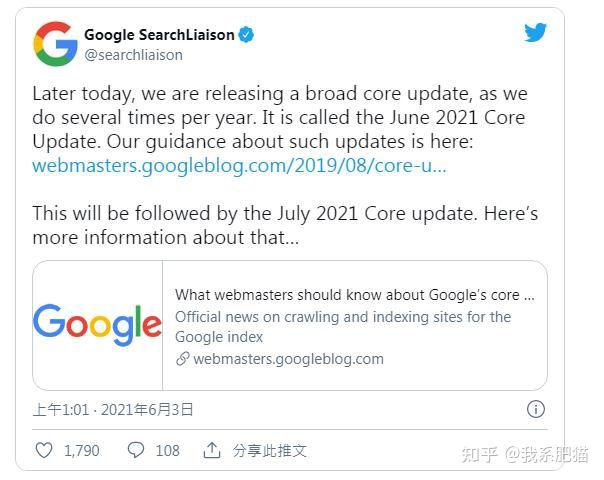The image size is (604, 480).
Task: Click the tweet body text paragraph
Action: click(x=285, y=166)
